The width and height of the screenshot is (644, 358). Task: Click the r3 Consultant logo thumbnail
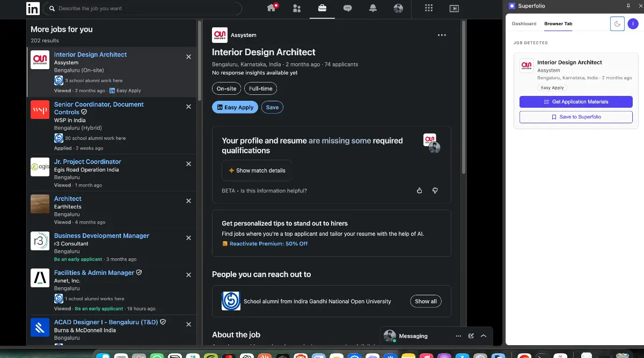(x=40, y=241)
